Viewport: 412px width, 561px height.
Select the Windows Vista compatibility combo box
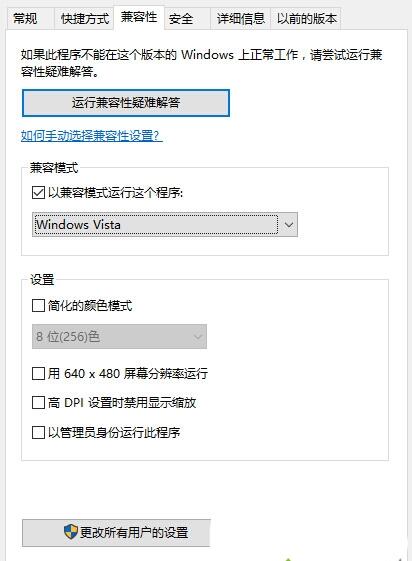(x=165, y=225)
